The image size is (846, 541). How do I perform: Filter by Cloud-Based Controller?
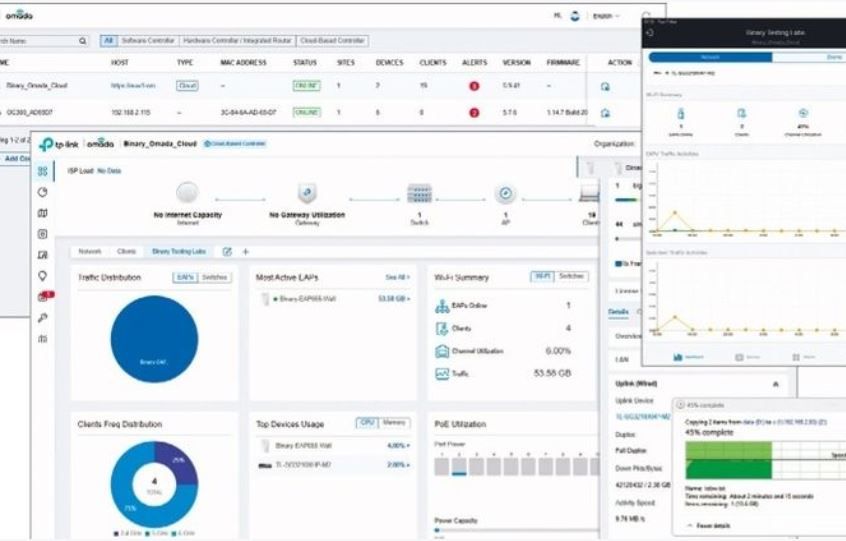pos(332,40)
